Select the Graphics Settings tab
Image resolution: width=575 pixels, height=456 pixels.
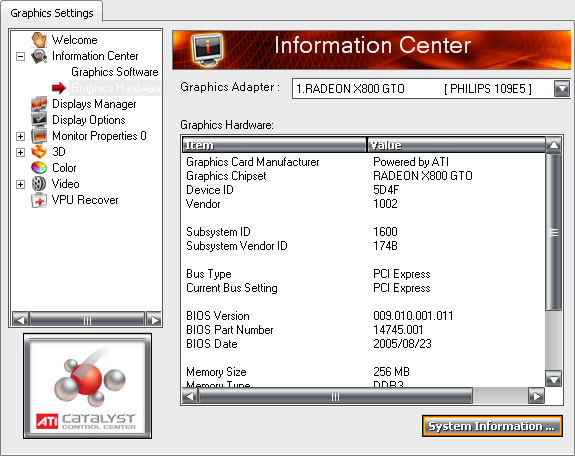(x=52, y=13)
